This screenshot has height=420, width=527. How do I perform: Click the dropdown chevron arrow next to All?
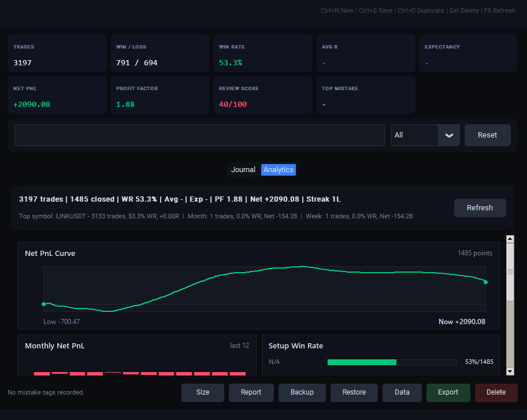[x=449, y=135]
